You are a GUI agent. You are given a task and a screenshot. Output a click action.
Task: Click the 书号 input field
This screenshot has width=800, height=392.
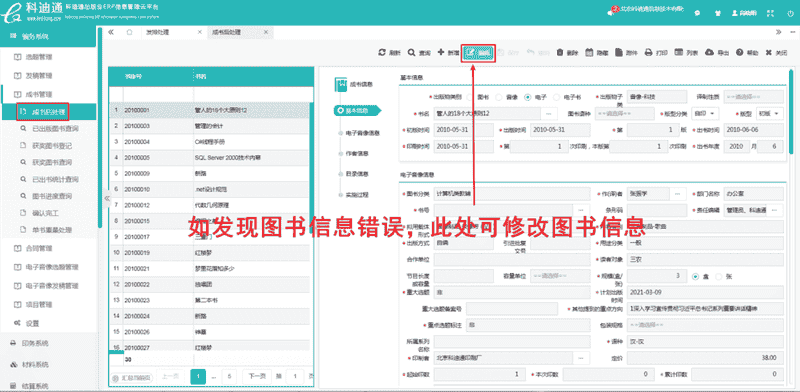[504, 210]
